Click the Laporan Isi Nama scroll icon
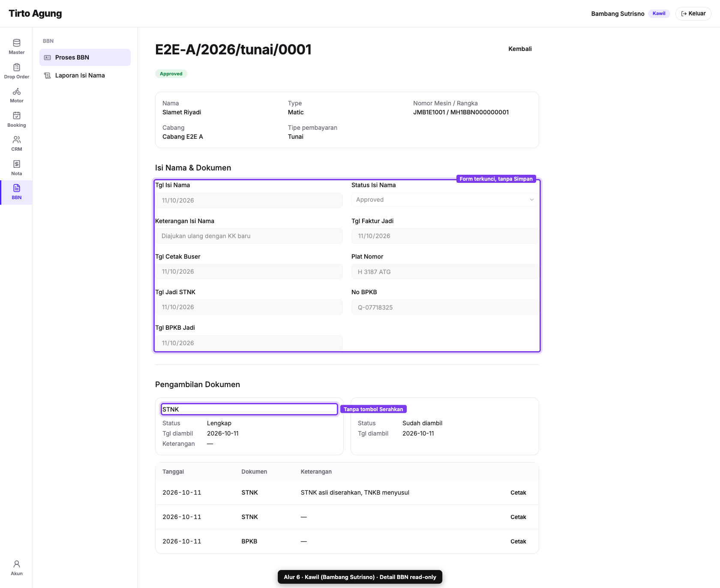 click(48, 75)
